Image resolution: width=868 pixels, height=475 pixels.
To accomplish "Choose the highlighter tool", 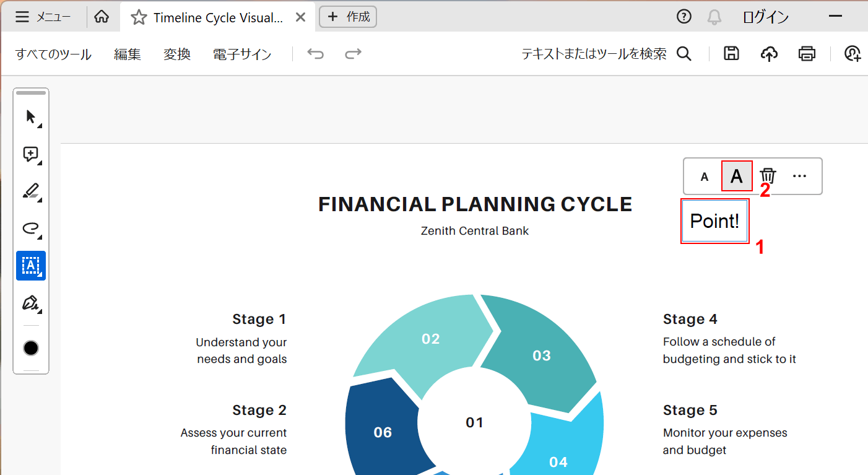I will pos(31,191).
